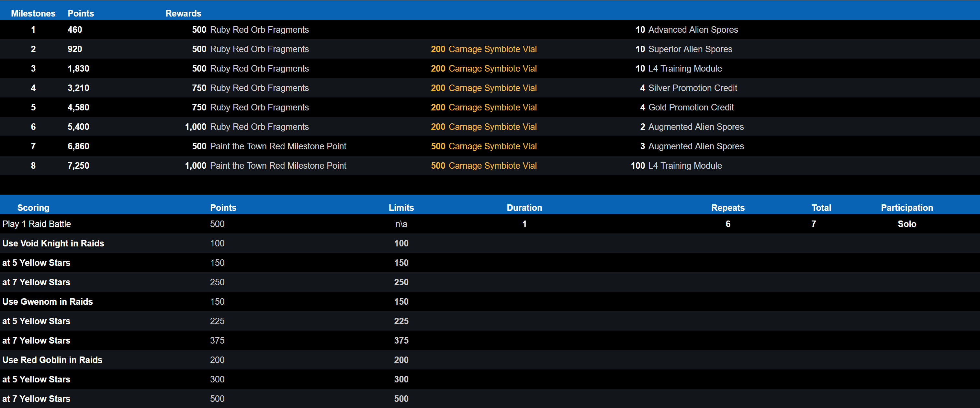Click the Repeats column header
Image resolution: width=980 pixels, height=408 pixels.
727,208
